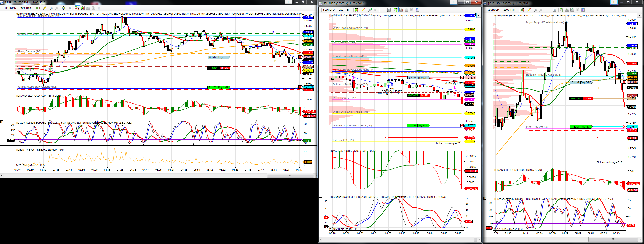Click the zoom frame magnifier in 1800 Tick toolbar

coord(555,10)
